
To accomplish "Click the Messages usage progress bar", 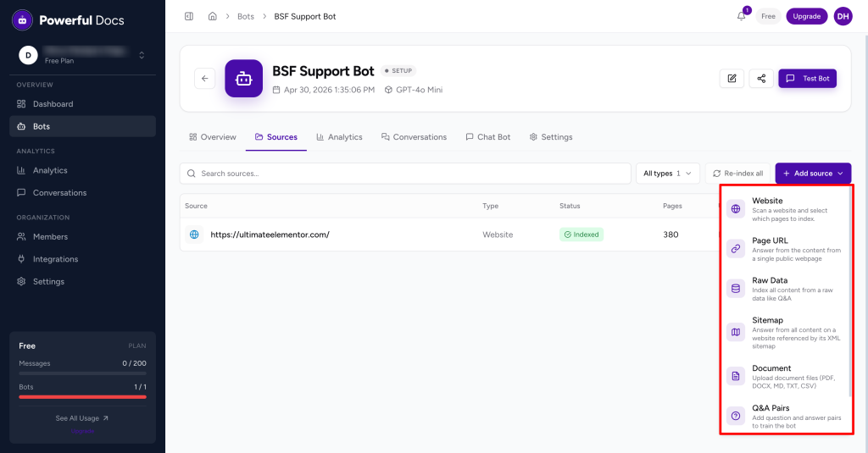I will tap(82, 373).
